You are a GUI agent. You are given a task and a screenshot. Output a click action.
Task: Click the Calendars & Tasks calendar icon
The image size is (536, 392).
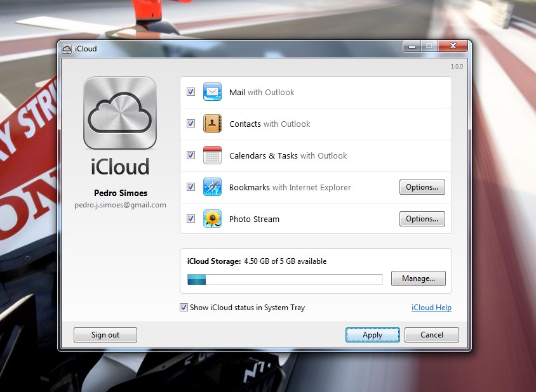coord(212,155)
